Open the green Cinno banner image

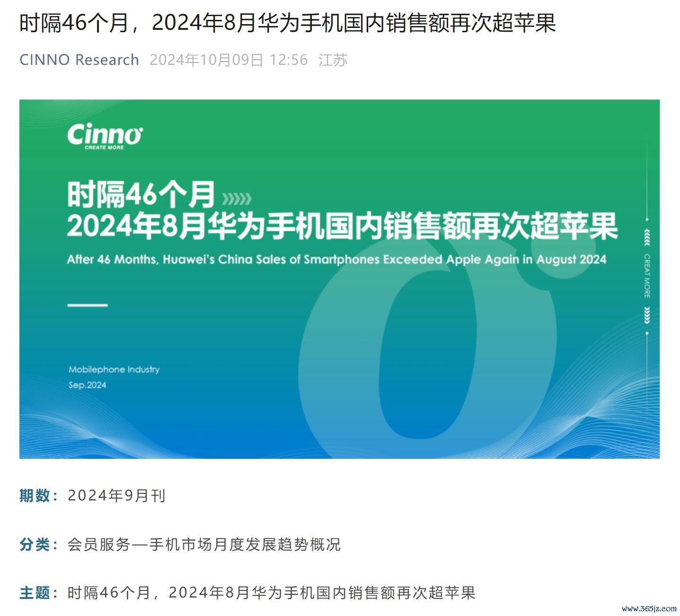[339, 279]
